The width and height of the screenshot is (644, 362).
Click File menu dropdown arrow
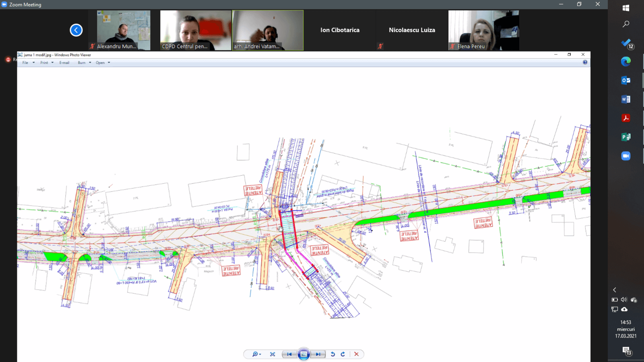(x=34, y=63)
